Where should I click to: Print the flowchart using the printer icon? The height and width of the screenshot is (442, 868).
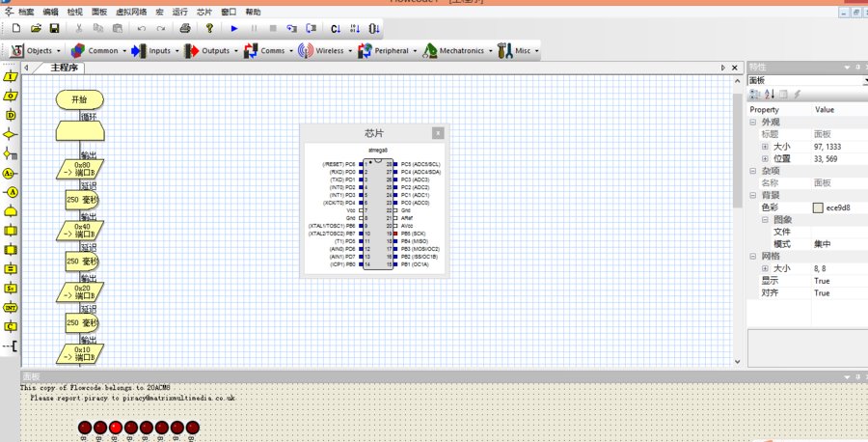pos(185,28)
